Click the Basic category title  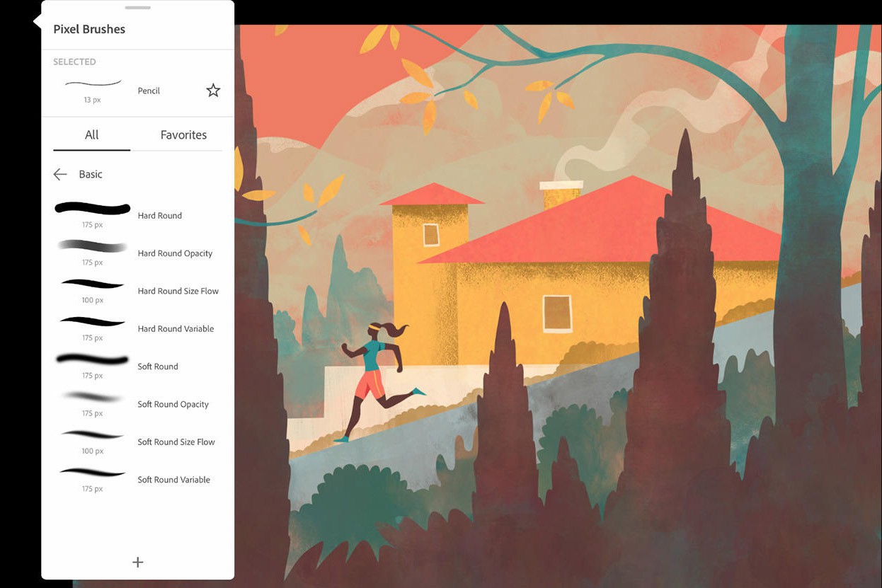click(91, 174)
